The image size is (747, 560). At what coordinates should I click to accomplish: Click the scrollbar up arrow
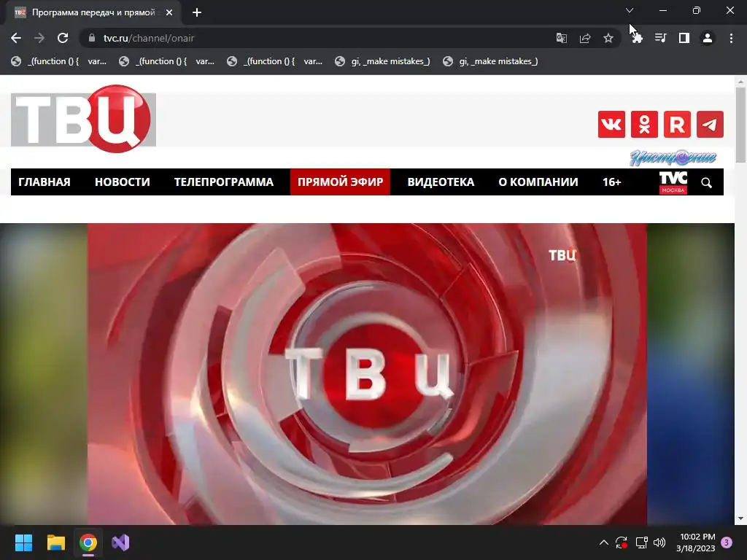741,82
